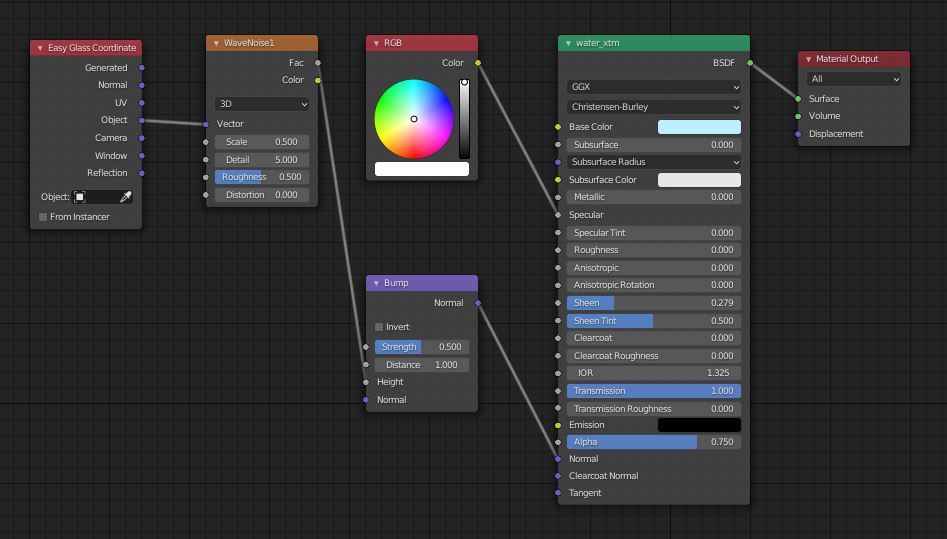The image size is (947, 539).
Task: Click the WaveNoise1 Color output socket
Action: point(318,80)
